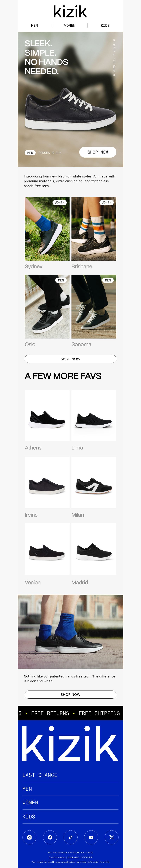Click the MEN tag on hero image
This screenshot has height=868, width=141.
[x=30, y=153]
